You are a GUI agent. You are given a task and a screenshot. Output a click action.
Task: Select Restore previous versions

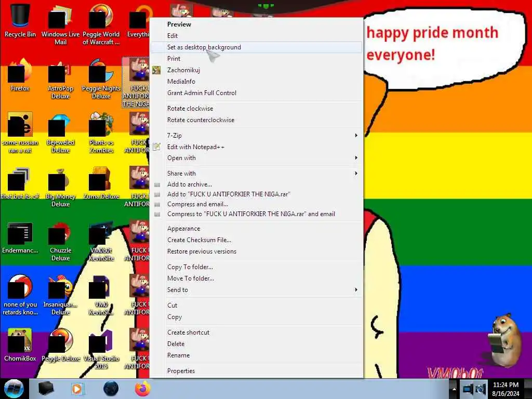pos(256,251)
